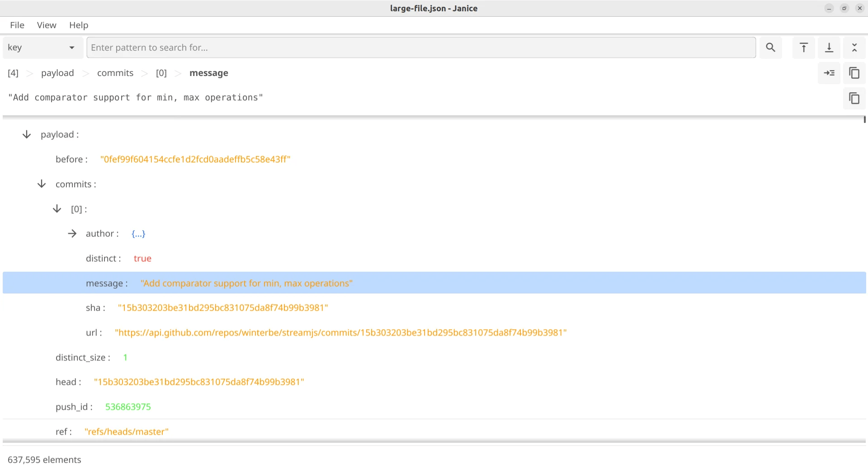
Task: Click the search pattern input field
Action: (x=420, y=47)
